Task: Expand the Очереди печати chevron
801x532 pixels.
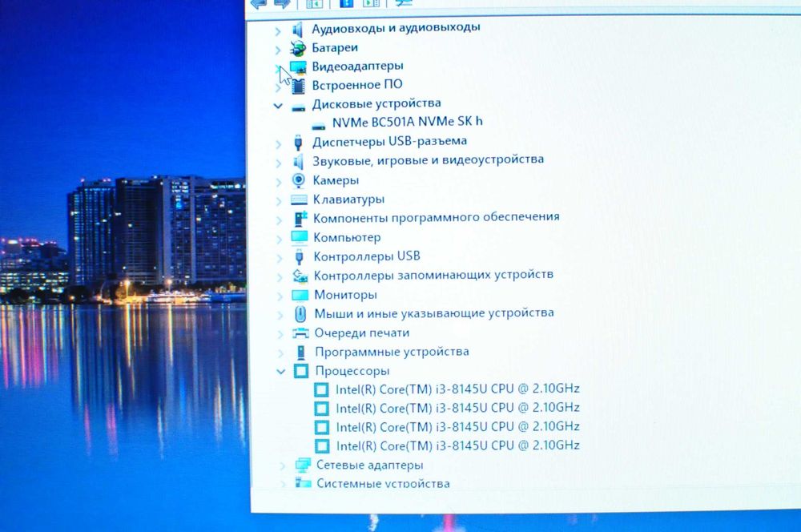Action: [280, 335]
